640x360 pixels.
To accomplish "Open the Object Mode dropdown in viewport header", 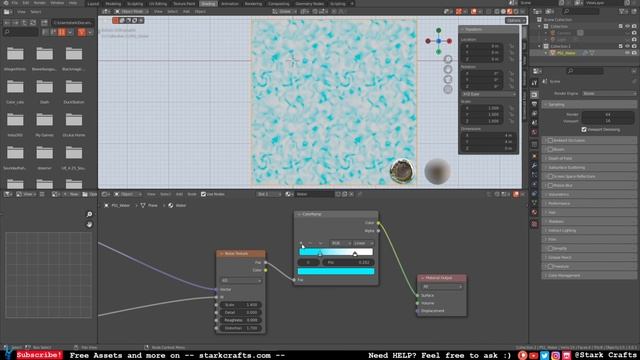I will [x=131, y=11].
